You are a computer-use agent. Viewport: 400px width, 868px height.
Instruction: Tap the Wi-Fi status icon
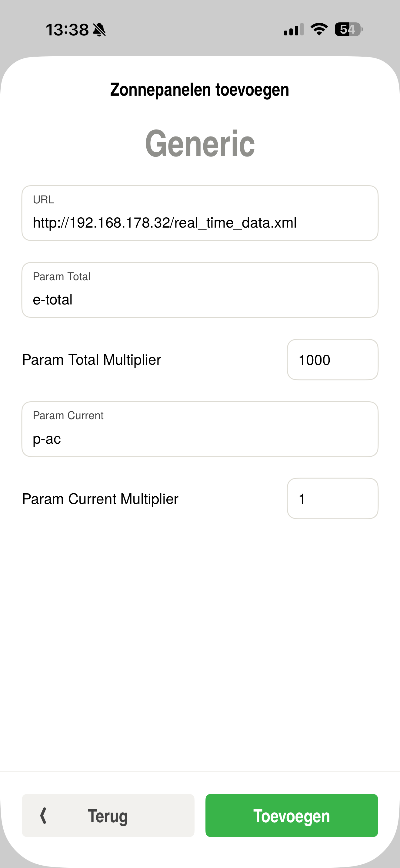319,29
